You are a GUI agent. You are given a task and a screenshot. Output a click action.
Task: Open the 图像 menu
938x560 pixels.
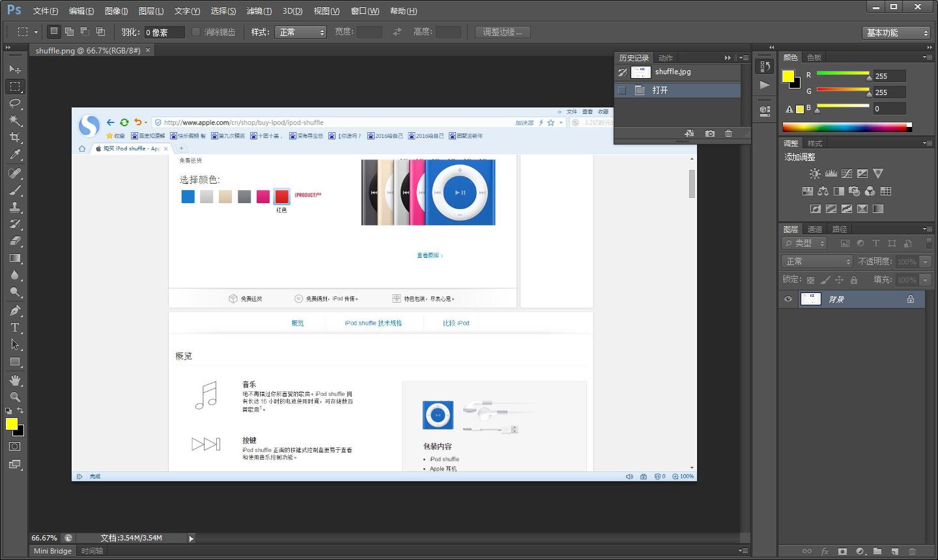pos(117,11)
